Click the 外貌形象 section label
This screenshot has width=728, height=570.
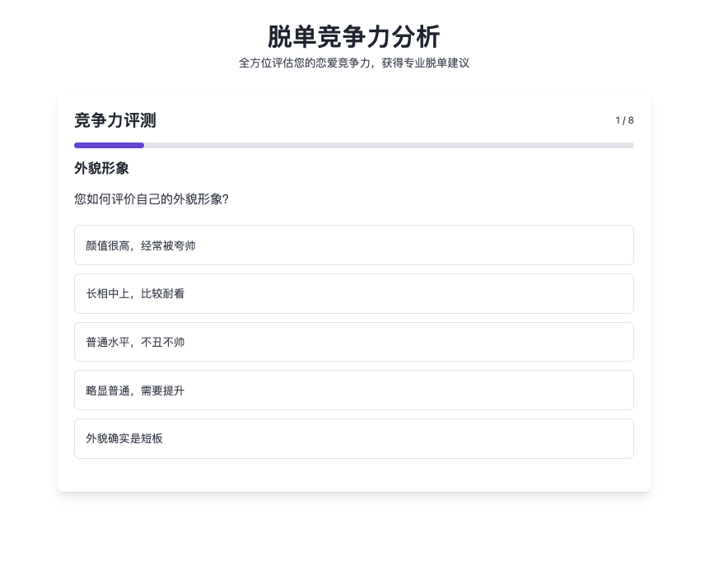click(101, 168)
